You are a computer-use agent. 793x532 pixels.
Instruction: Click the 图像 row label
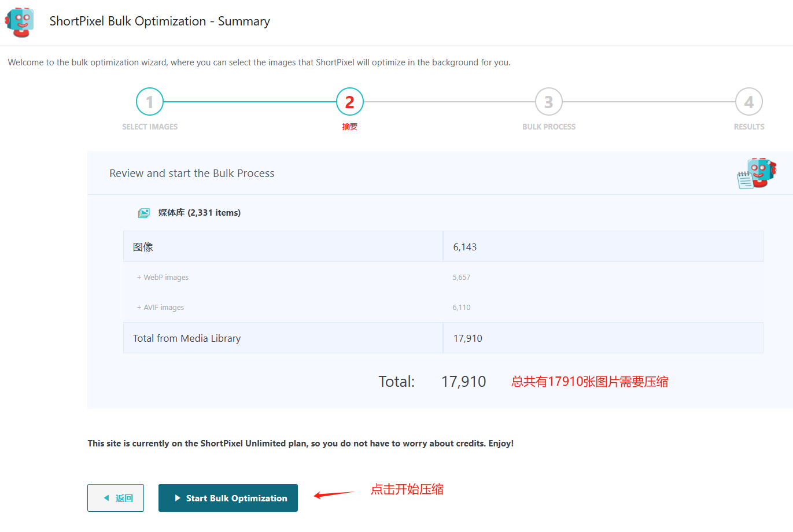point(143,247)
